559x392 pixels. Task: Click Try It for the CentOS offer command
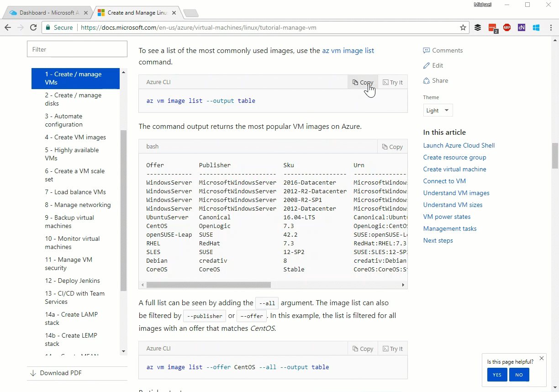pos(392,349)
